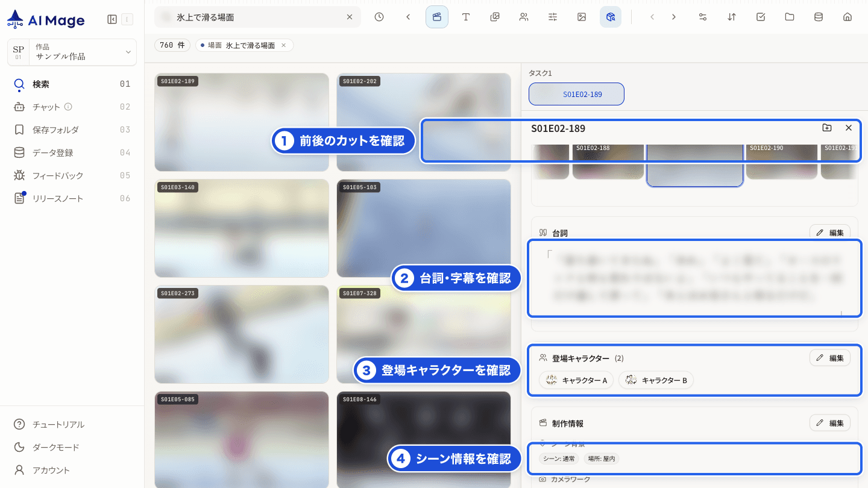Select the character (people) search icon

pos(524,17)
